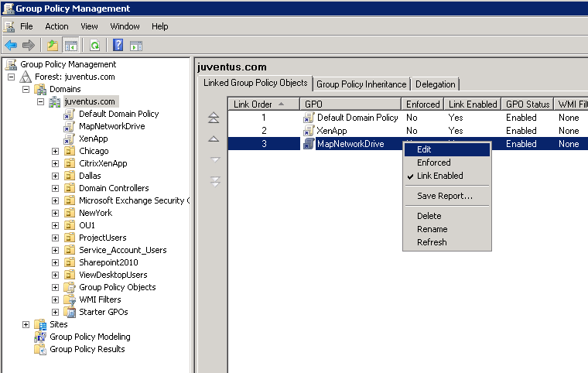Viewport: 588px width, 373px height.
Task: Click the Back arrow toolbar icon
Action: click(11, 46)
